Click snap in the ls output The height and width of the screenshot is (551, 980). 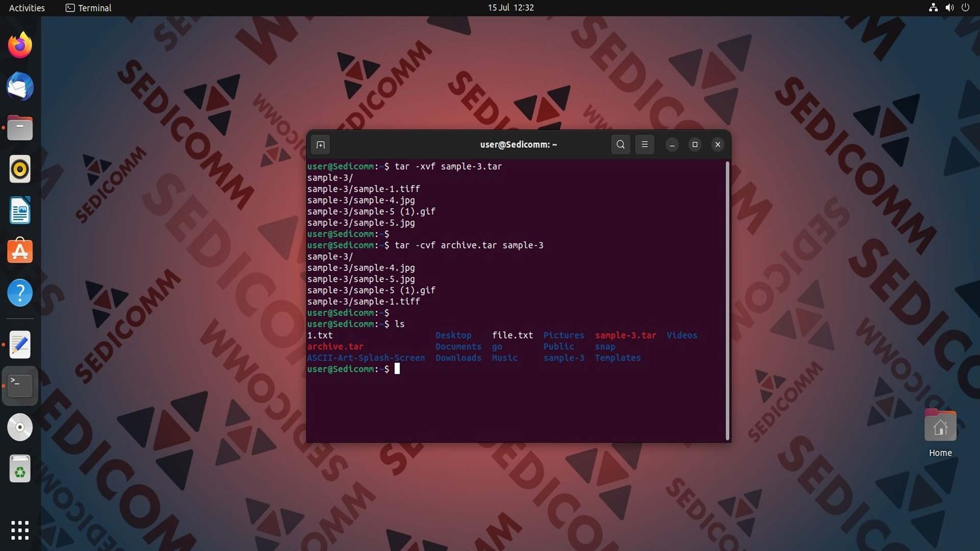coord(605,347)
